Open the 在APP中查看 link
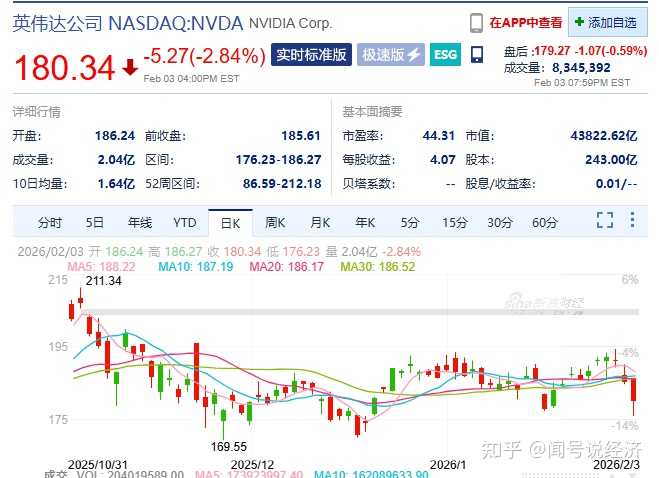Image resolution: width=659 pixels, height=478 pixels. tap(525, 23)
